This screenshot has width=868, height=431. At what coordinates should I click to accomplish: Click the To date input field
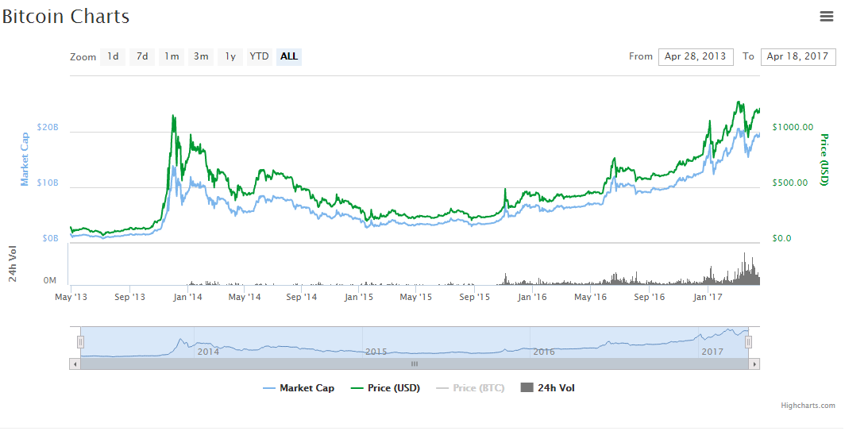coord(797,56)
